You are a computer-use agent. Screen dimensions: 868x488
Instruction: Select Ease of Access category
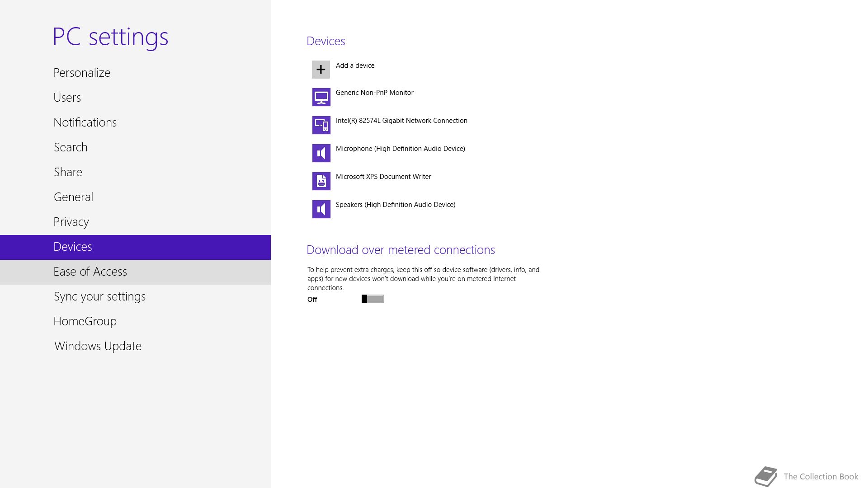point(90,272)
